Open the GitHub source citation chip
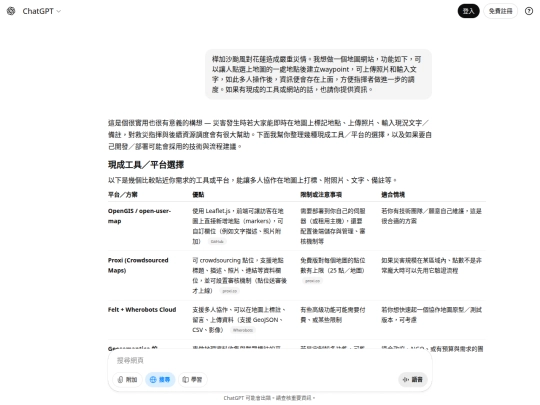 [x=217, y=241]
